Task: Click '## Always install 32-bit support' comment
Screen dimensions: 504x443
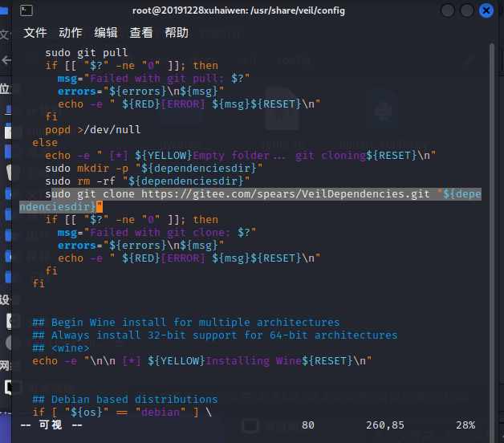Action: coord(215,335)
